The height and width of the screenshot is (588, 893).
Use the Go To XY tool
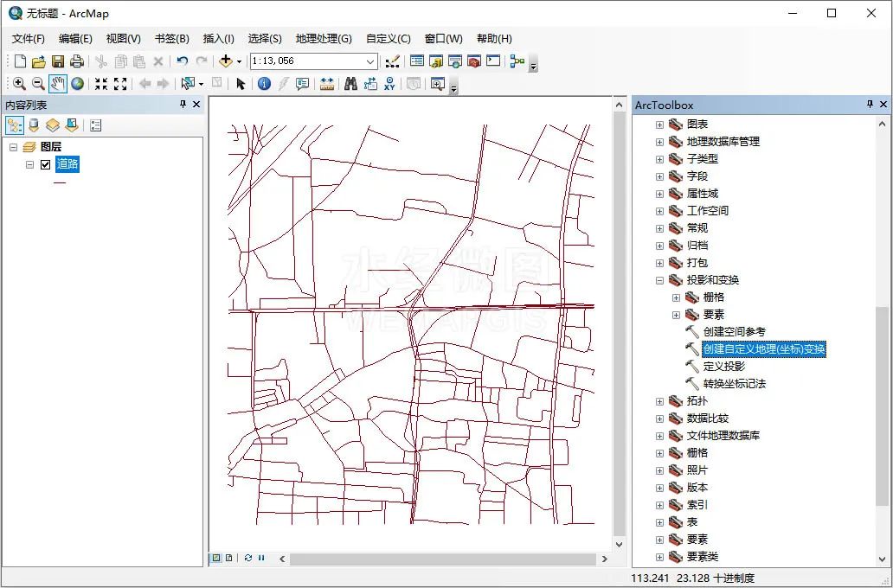pyautogui.click(x=388, y=83)
